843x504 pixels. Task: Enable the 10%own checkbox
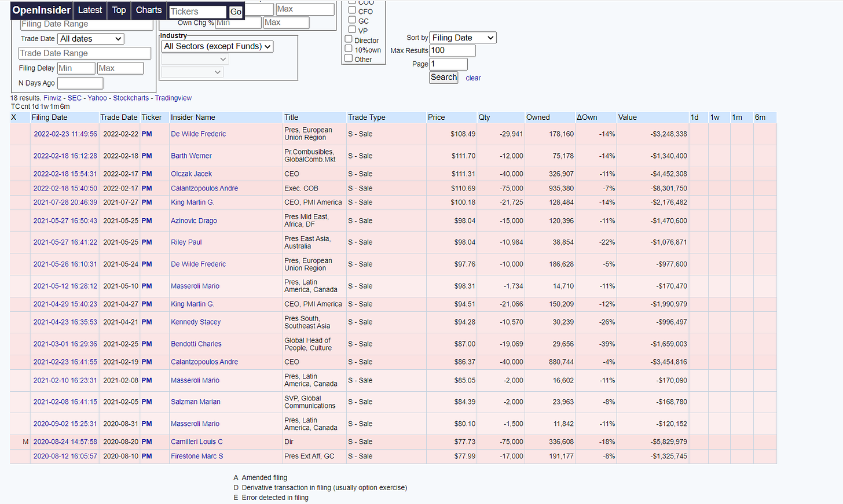[x=349, y=49]
